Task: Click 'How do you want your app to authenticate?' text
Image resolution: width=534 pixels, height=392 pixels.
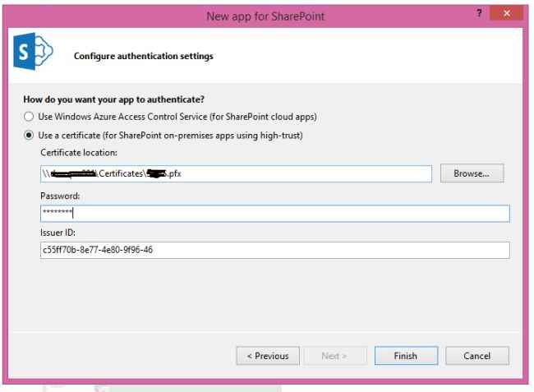Action: 113,99
